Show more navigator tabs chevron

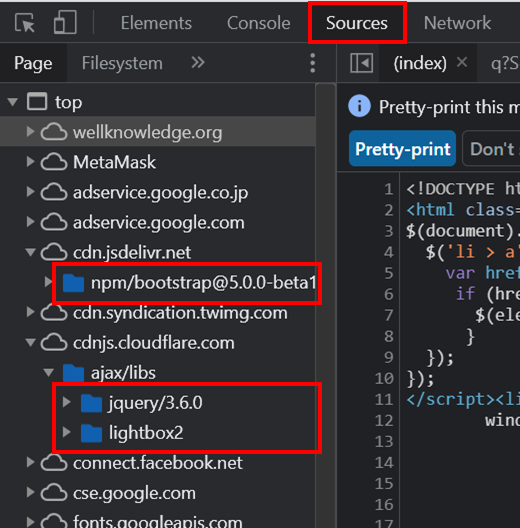(198, 62)
